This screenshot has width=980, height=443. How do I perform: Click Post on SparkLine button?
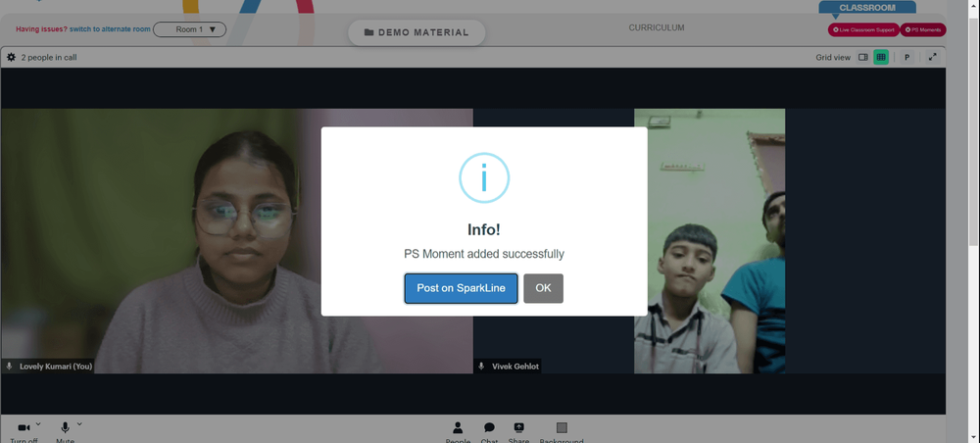(462, 288)
